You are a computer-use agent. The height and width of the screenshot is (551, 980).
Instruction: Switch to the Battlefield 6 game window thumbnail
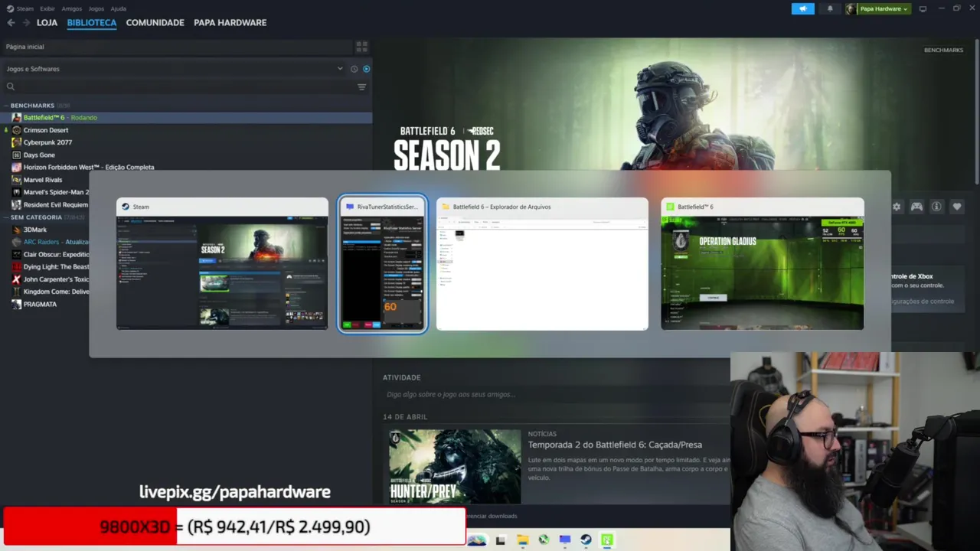click(x=763, y=264)
